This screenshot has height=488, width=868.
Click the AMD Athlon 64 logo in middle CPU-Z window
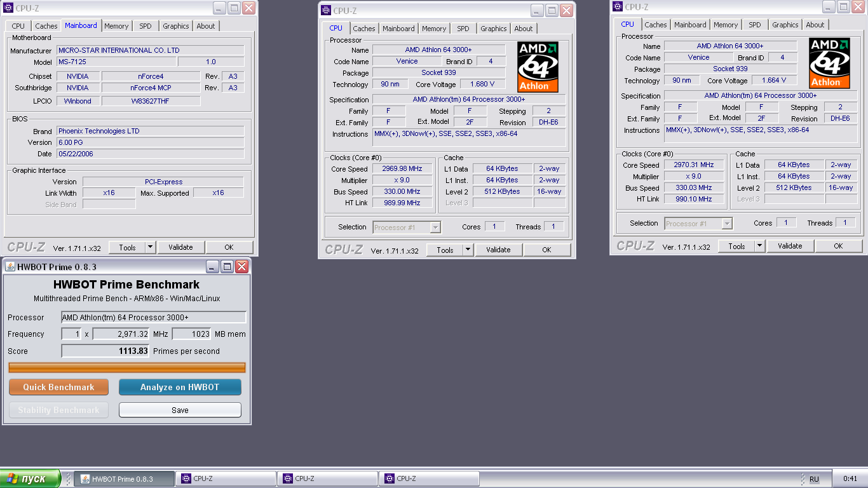point(538,67)
